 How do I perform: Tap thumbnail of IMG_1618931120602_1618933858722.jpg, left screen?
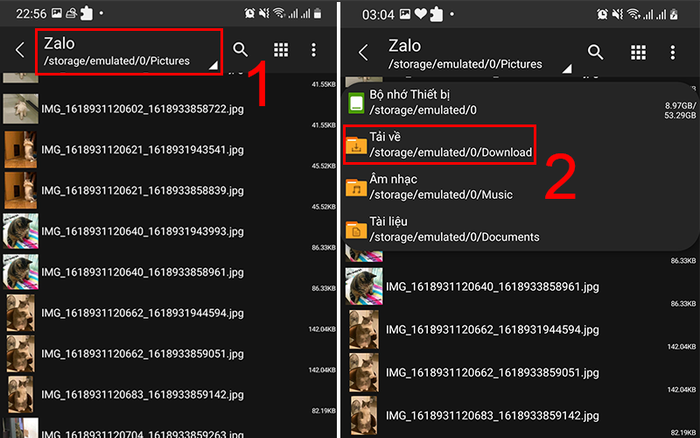click(21, 108)
